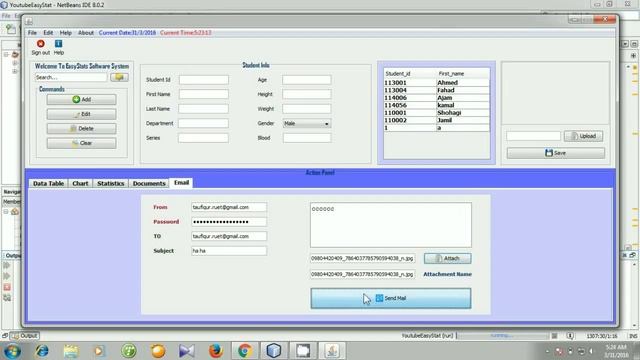This screenshot has width=640, height=360.
Task: Click the Attach button
Action: tap(447, 258)
